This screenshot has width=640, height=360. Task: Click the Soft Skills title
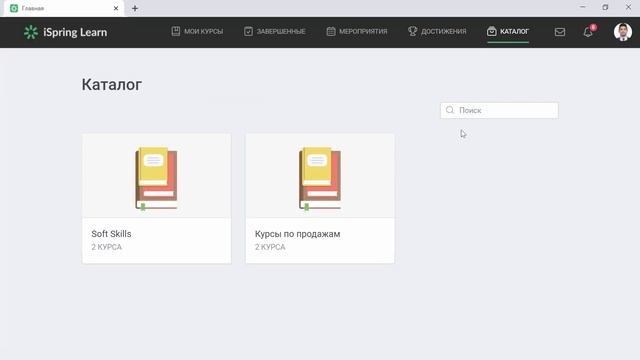[x=111, y=234]
